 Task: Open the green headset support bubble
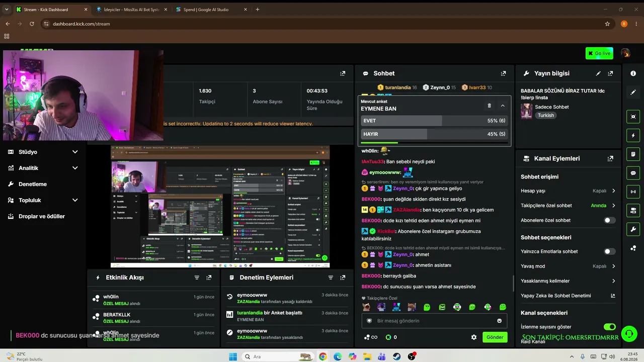[x=628, y=334]
